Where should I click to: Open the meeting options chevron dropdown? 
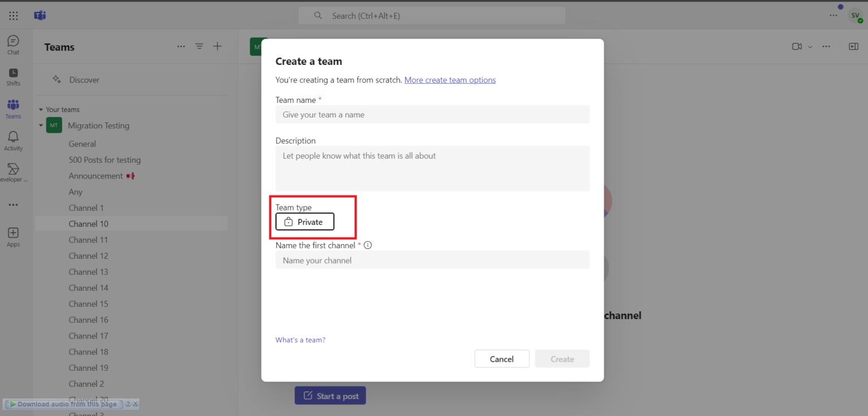(x=809, y=46)
